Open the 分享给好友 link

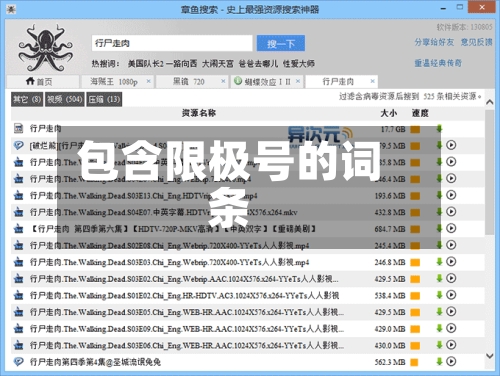434,42
